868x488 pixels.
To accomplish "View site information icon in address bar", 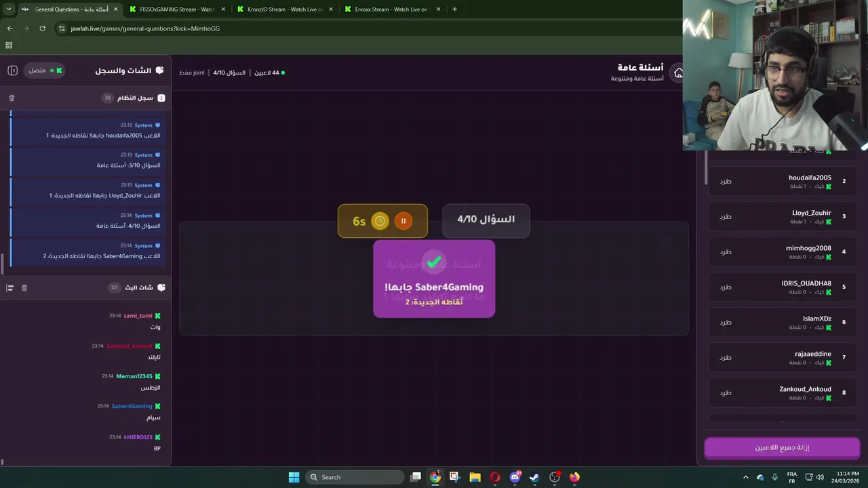I will click(62, 28).
